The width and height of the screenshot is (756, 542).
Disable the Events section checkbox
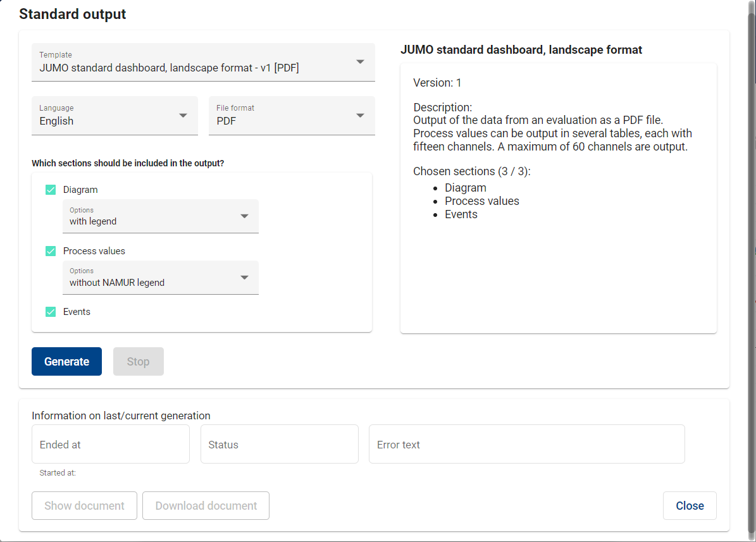click(x=51, y=312)
